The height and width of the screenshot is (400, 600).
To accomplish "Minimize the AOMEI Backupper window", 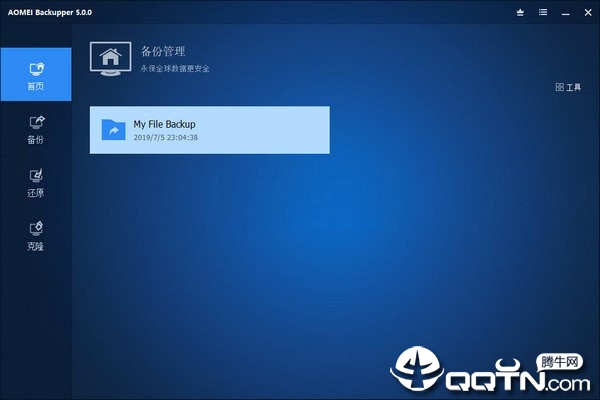I will [566, 13].
